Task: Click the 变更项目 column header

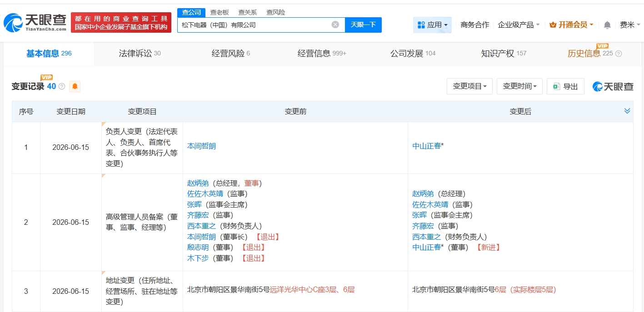Action: tap(142, 112)
